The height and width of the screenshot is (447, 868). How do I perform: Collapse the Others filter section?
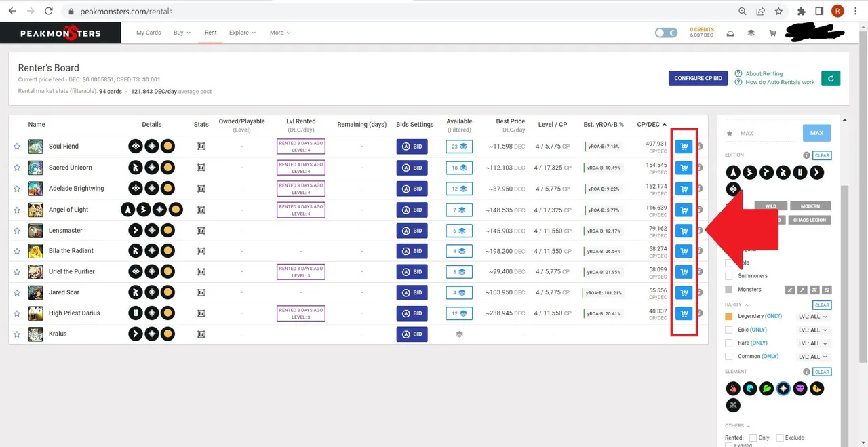[736, 426]
